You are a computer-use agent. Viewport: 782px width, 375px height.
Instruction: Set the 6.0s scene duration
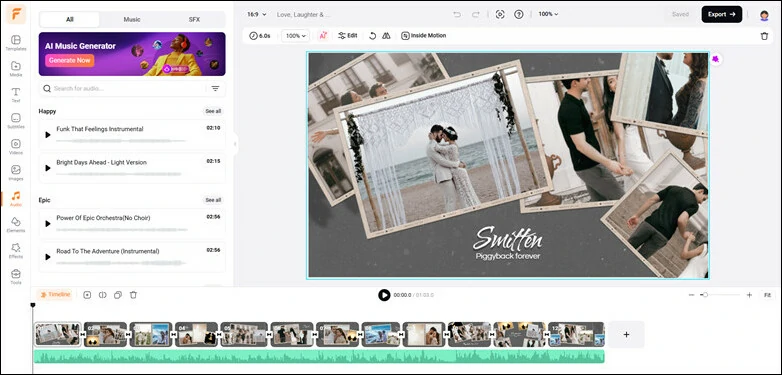pos(260,36)
